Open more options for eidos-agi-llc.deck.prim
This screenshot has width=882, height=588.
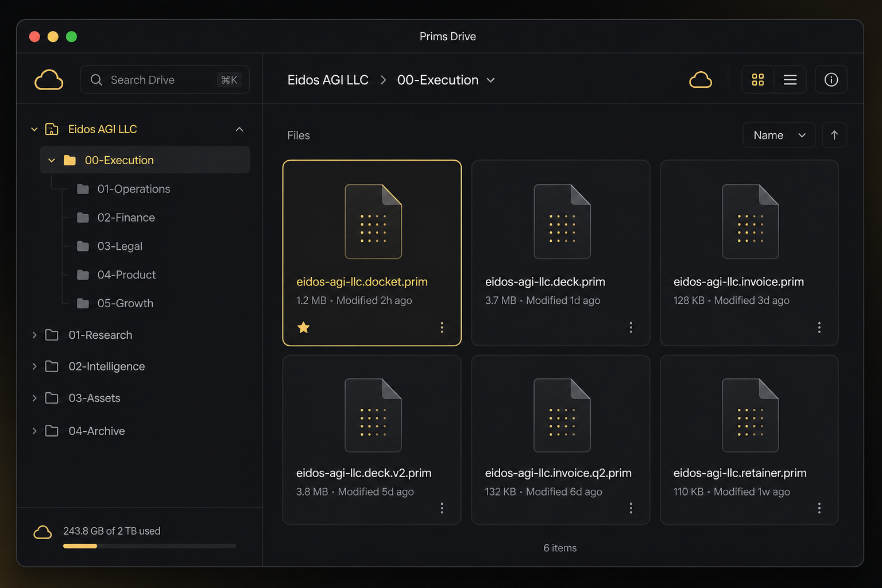[630, 327]
